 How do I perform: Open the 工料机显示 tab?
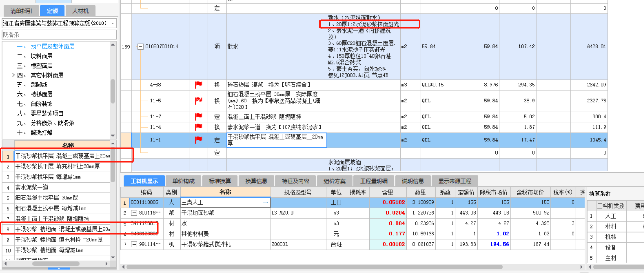click(x=145, y=181)
